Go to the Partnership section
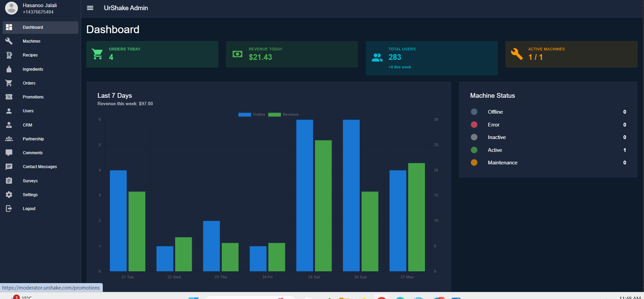Screen dimensions: 644x299 [33, 139]
